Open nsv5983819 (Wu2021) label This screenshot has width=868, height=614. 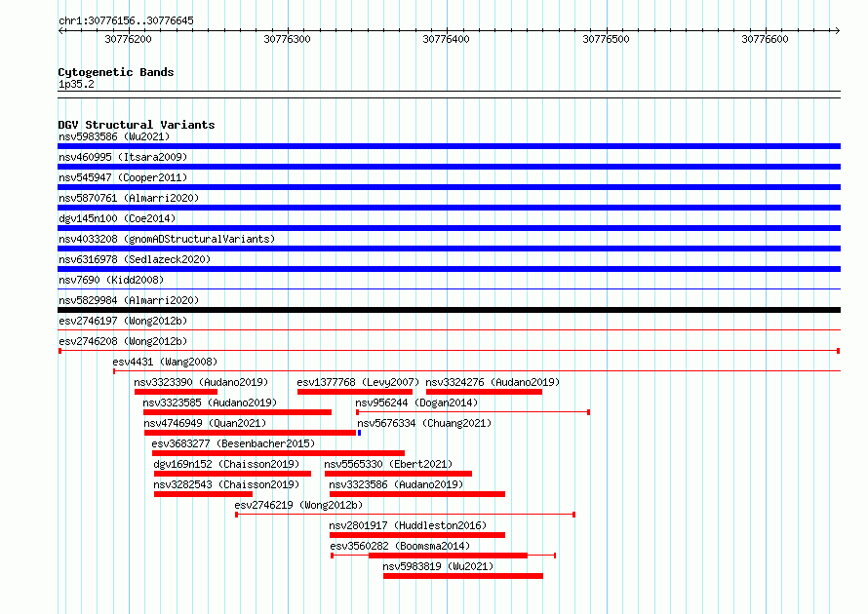tap(438, 566)
